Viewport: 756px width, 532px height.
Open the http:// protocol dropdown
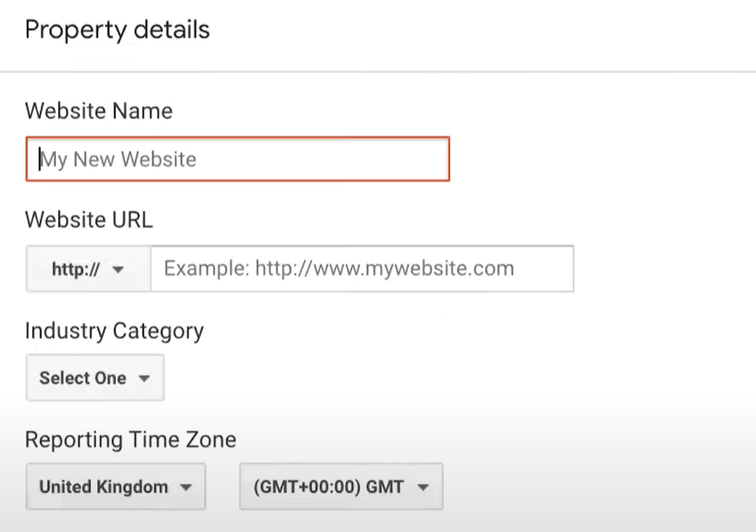[88, 268]
